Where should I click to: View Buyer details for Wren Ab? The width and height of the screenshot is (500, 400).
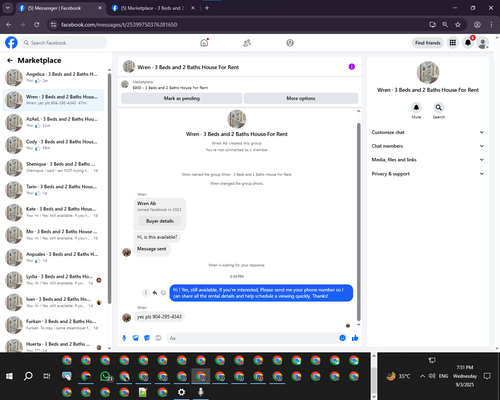(160, 221)
